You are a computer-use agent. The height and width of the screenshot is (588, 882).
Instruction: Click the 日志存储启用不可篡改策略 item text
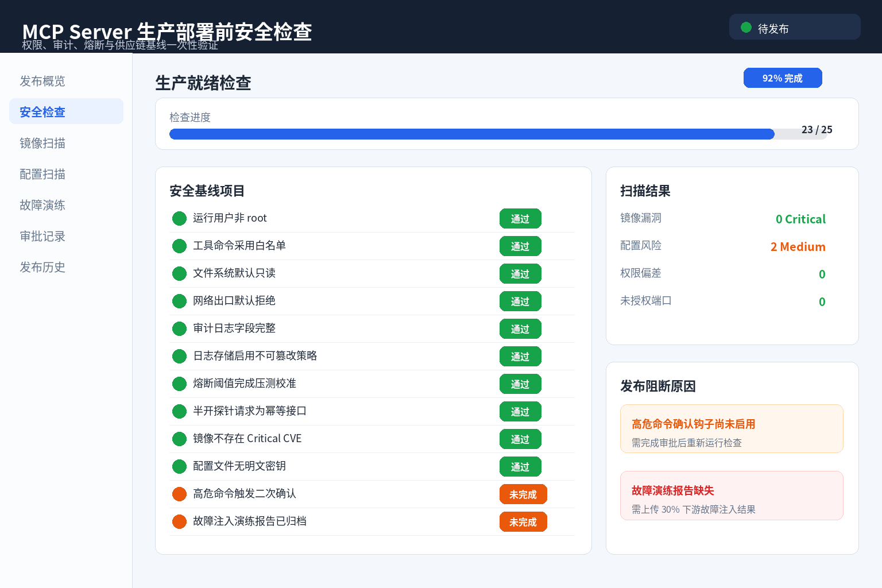tap(255, 355)
